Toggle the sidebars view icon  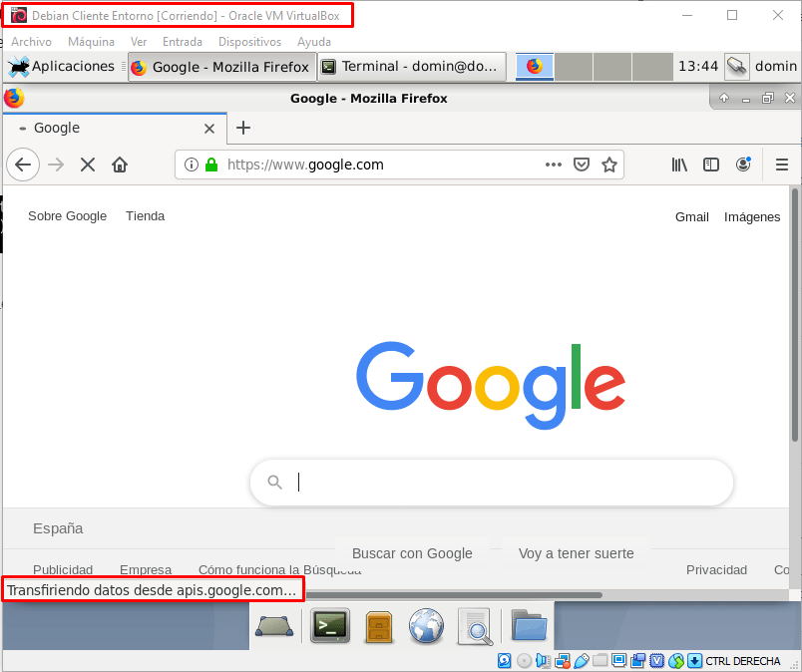point(711,166)
